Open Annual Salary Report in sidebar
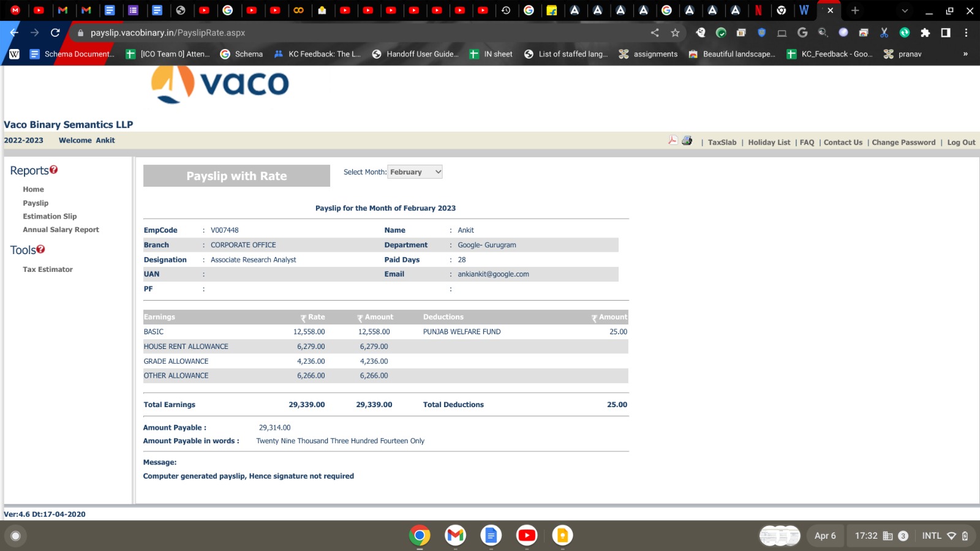Image resolution: width=980 pixels, height=551 pixels. tap(61, 230)
